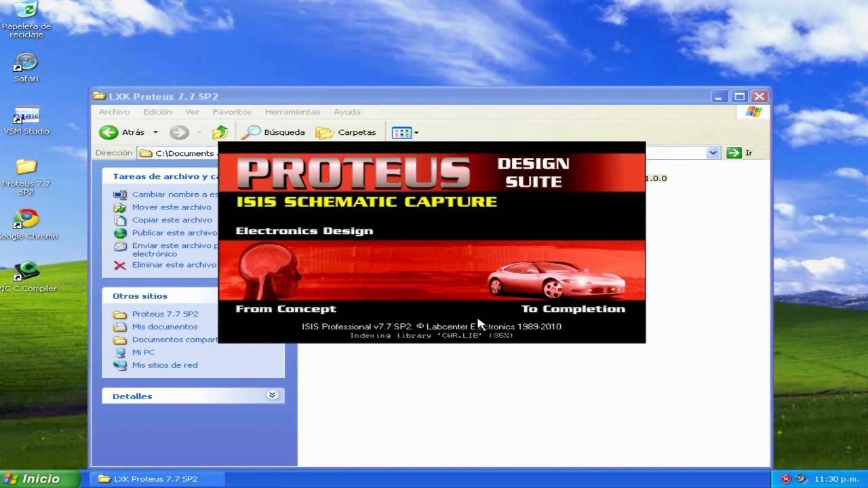
Task: Minimize the LXK Proteus 7.7 SP2 window
Action: point(720,96)
